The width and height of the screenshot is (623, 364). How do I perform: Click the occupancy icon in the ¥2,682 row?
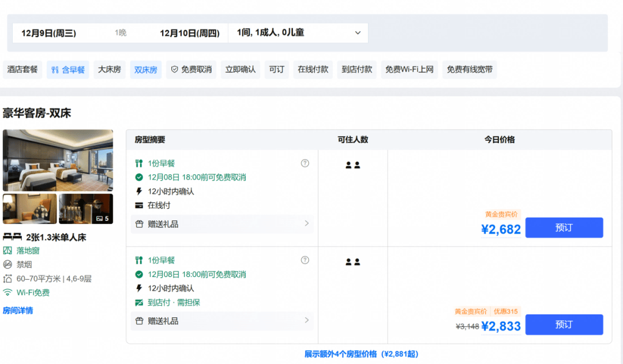point(353,165)
